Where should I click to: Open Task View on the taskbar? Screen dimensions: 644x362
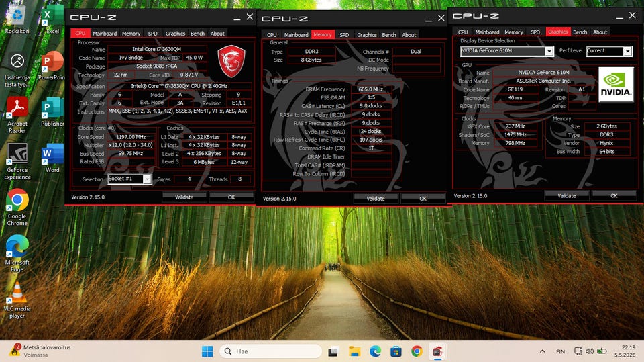tap(333, 351)
